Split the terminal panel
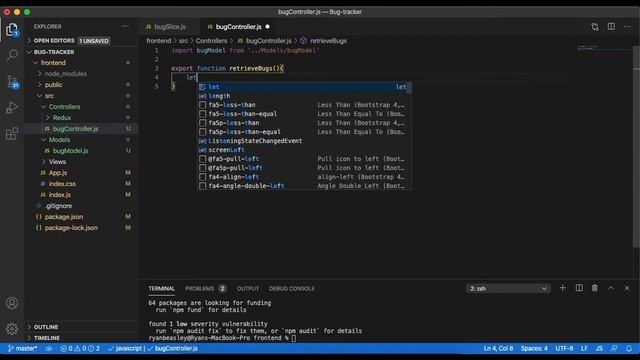Image resolution: width=640 pixels, height=360 pixels. click(x=579, y=288)
